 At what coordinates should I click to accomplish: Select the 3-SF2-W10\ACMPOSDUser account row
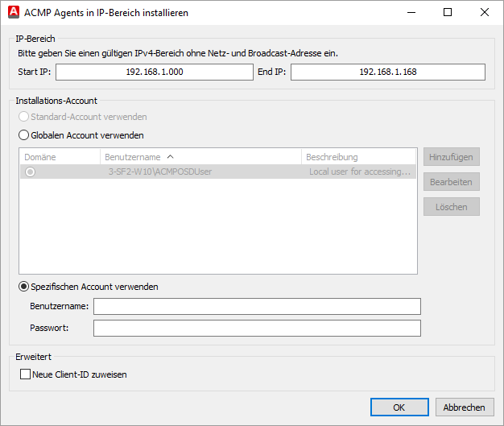point(201,172)
